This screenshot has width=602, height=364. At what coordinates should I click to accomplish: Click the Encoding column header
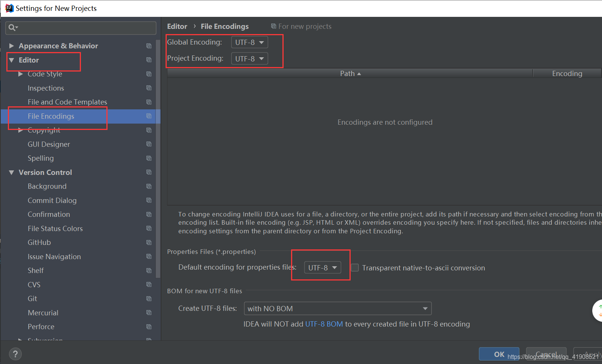coord(567,73)
